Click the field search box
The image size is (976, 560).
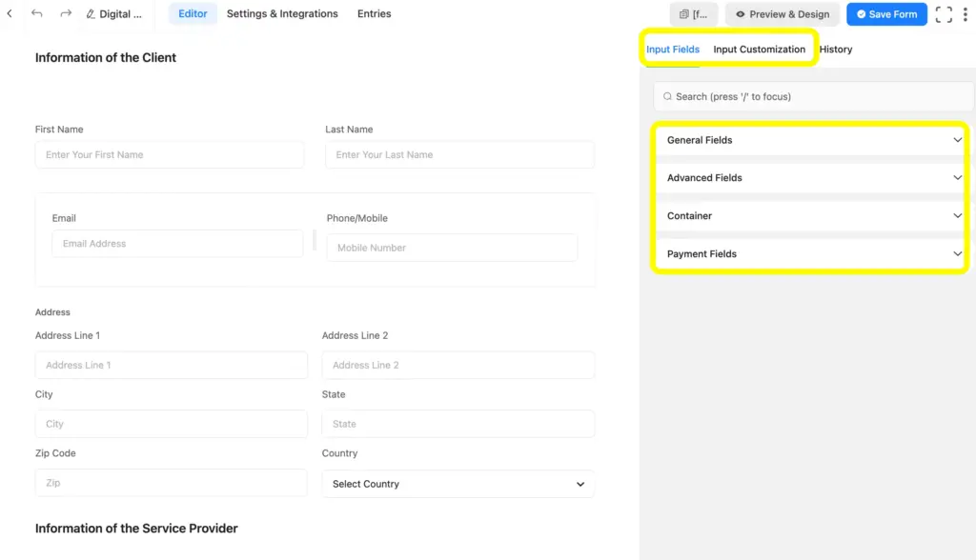813,96
